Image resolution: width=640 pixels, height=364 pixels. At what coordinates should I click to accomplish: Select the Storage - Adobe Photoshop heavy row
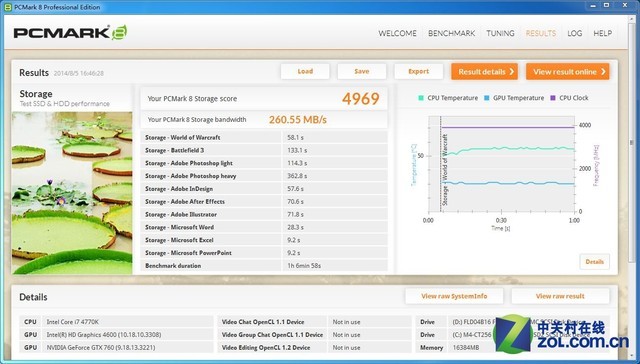pos(264,176)
